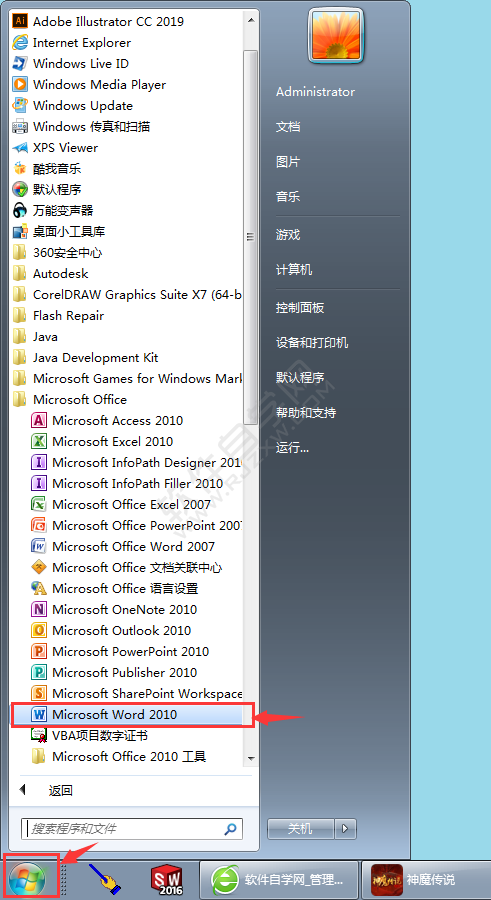Open Windows Live ID entry
This screenshot has width=491, height=900.
tap(71, 64)
